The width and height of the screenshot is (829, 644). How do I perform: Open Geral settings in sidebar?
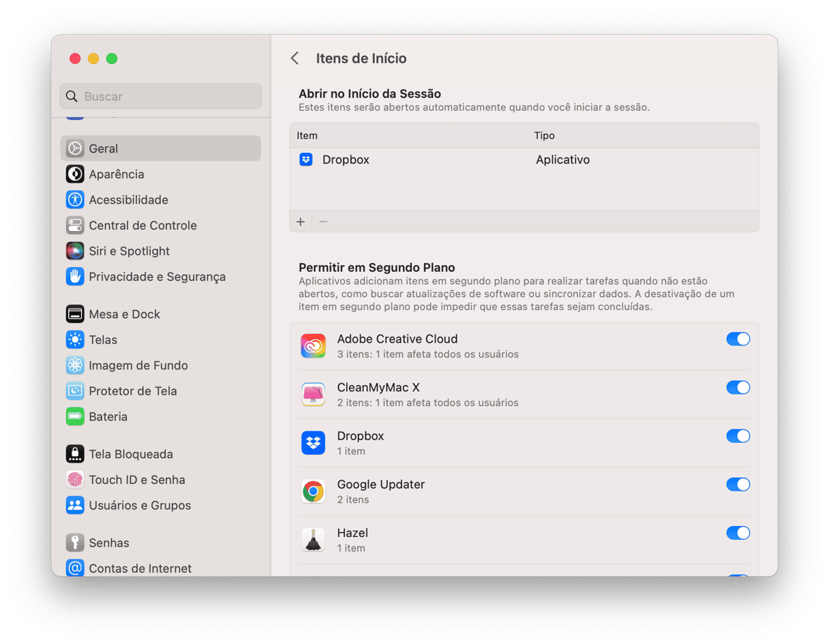point(161,149)
